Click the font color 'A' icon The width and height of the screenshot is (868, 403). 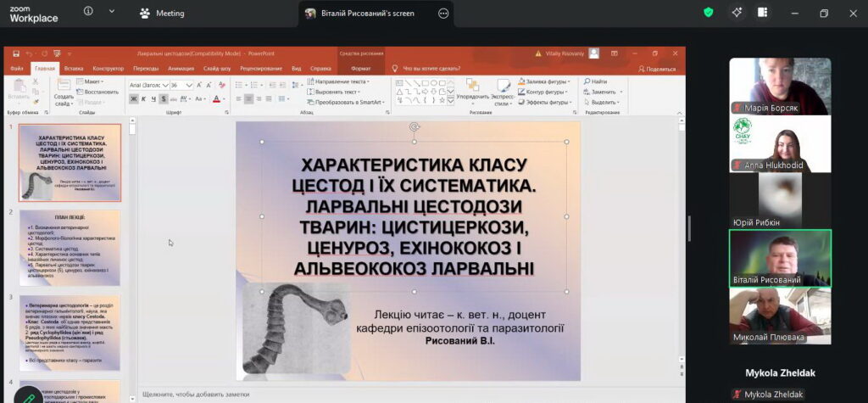(216, 98)
